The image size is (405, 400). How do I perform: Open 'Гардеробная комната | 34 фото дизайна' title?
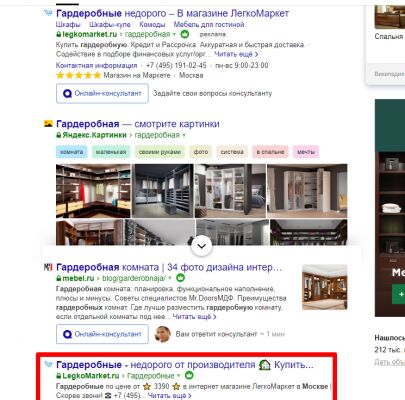tap(169, 267)
